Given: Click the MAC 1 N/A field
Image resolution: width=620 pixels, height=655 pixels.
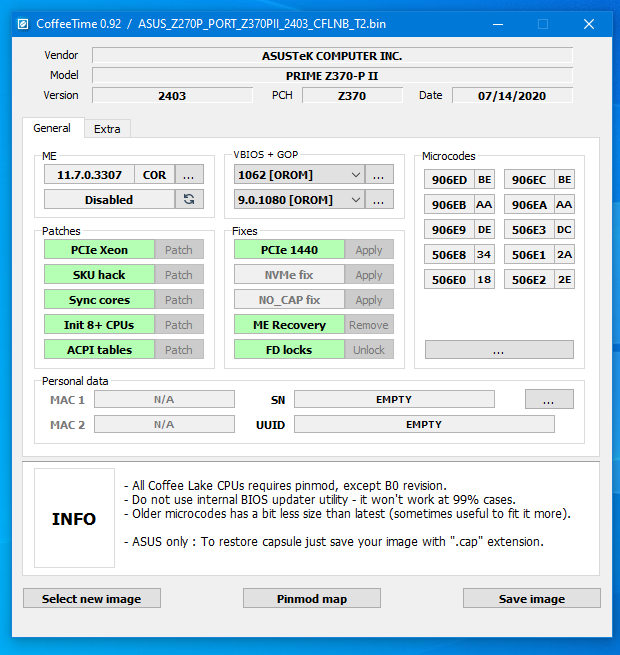Looking at the screenshot, I should point(164,399).
